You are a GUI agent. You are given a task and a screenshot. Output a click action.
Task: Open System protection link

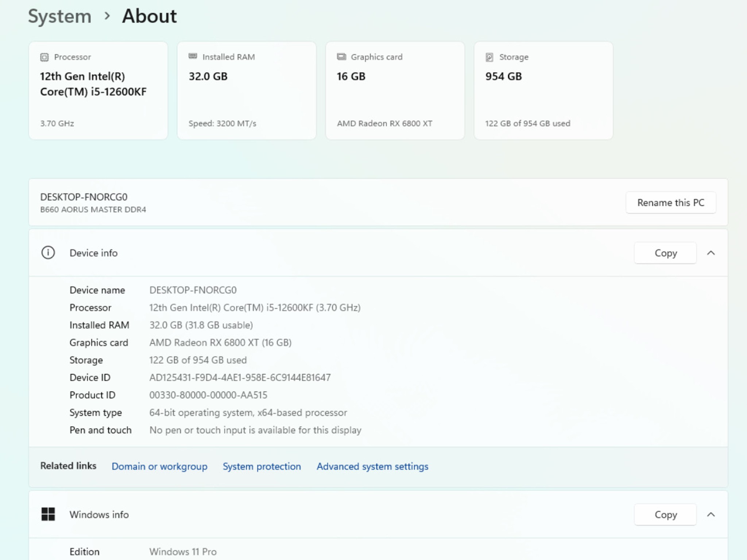pyautogui.click(x=262, y=466)
